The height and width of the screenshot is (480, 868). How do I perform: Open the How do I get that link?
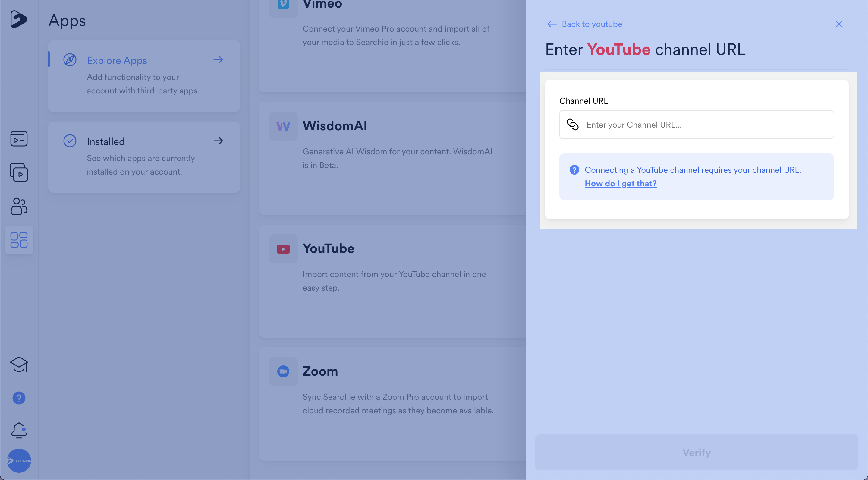click(x=620, y=183)
